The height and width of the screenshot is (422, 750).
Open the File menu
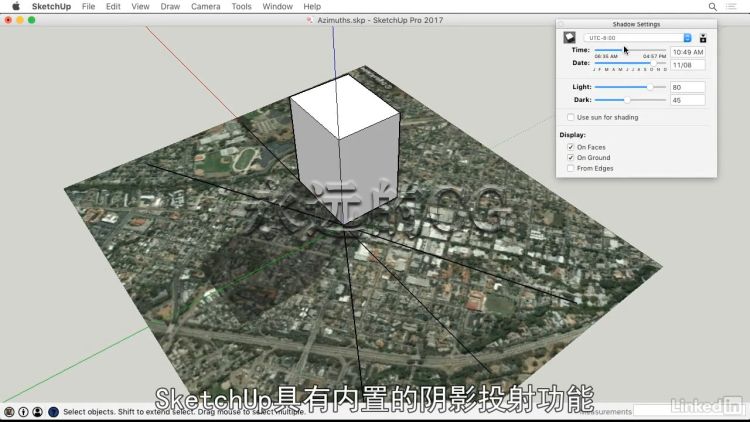[88, 6]
